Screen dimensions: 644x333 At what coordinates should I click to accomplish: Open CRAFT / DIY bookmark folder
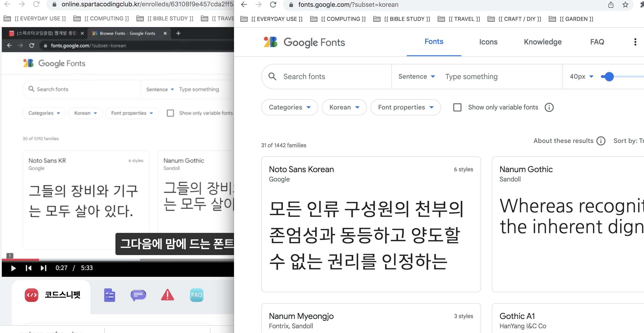pos(515,19)
